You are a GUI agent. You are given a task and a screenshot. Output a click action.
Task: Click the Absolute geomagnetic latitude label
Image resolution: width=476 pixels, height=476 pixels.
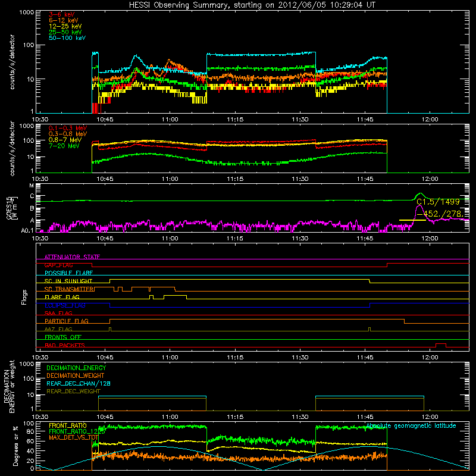pos(411,426)
